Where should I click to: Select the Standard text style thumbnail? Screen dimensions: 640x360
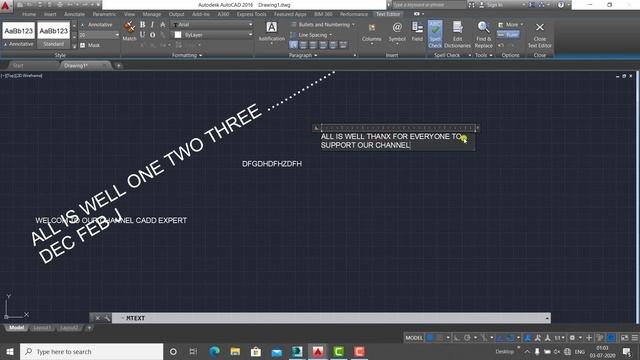click(53, 35)
